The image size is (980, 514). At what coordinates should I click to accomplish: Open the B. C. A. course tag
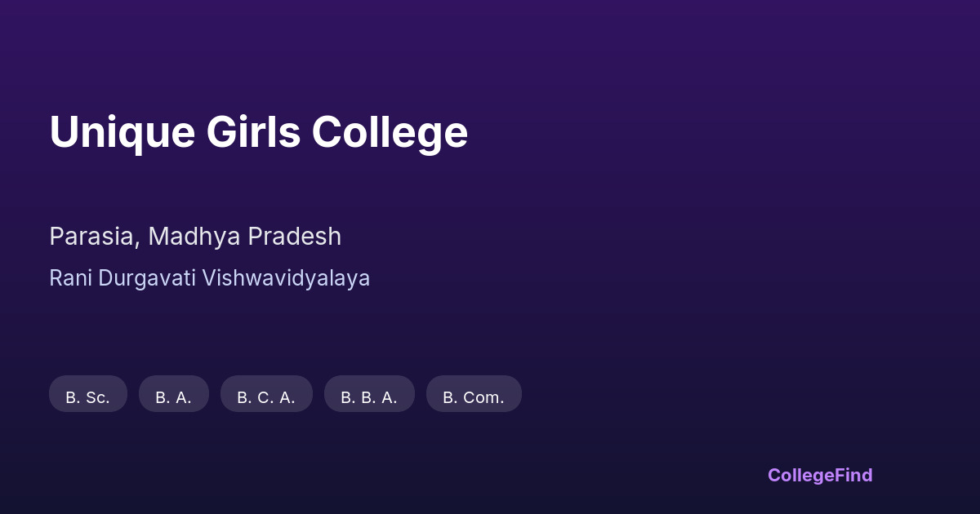(x=266, y=394)
